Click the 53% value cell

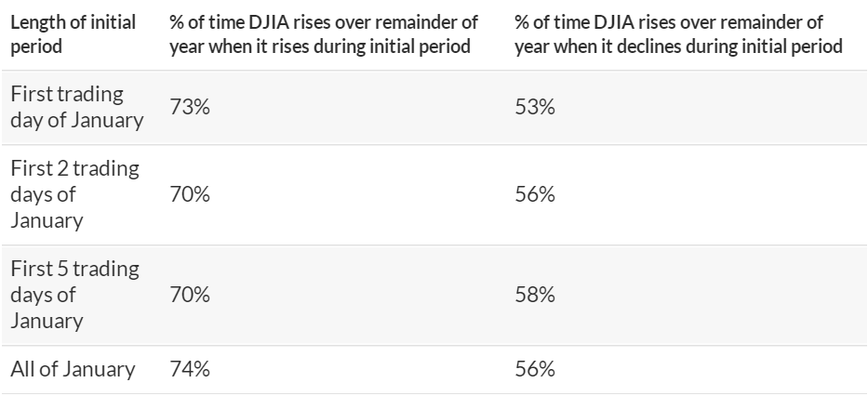tap(534, 107)
